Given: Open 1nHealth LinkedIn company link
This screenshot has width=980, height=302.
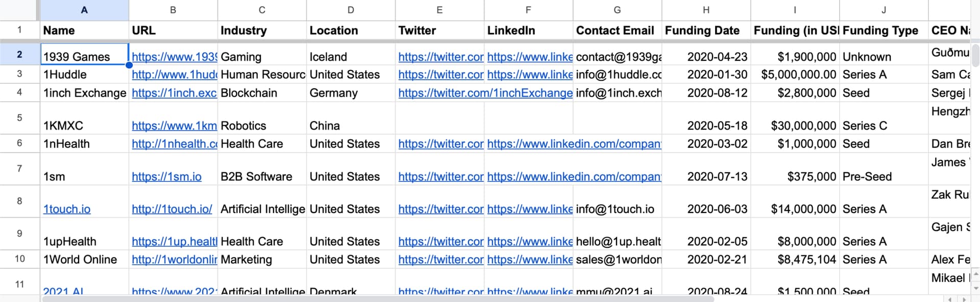Looking at the screenshot, I should [x=574, y=144].
